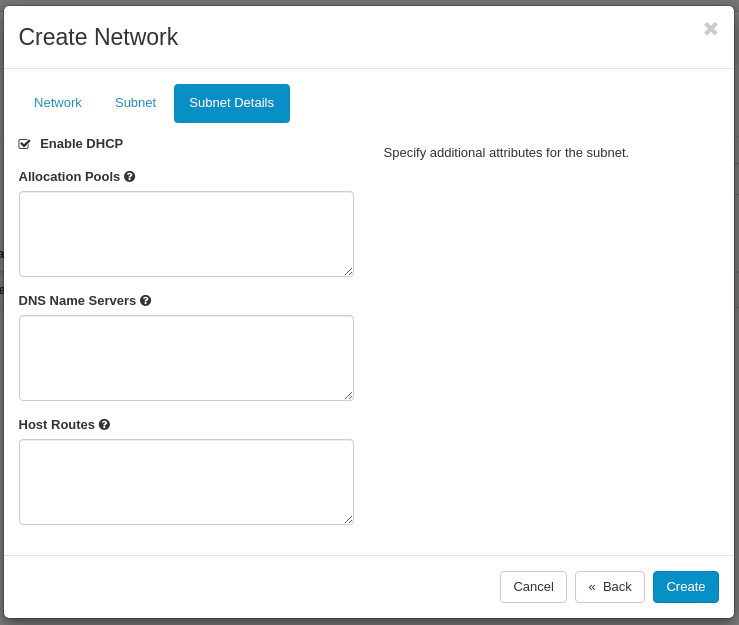Grab the Host Routes resize handle
739x625 pixels.
pos(349,519)
